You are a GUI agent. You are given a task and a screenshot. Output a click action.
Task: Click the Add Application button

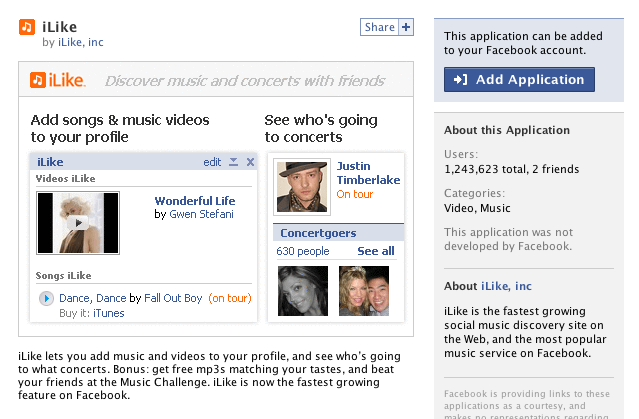point(519,80)
